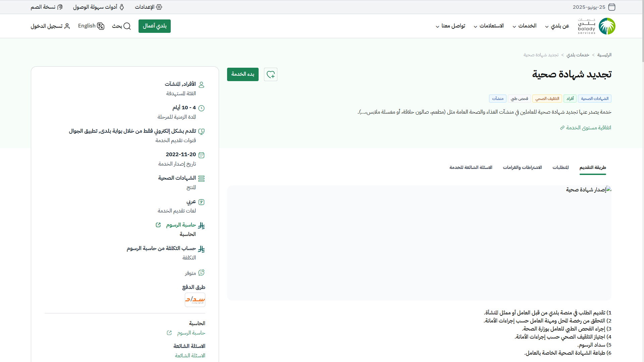Click the search magnifier icon
The height and width of the screenshot is (362, 644).
(127, 26)
